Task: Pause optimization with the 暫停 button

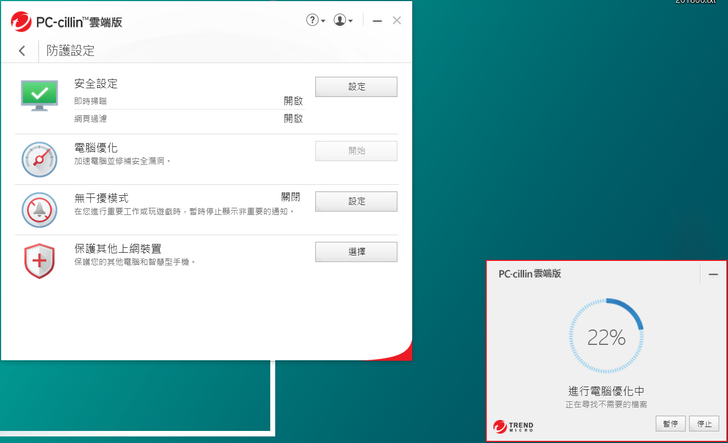Action: [669, 424]
